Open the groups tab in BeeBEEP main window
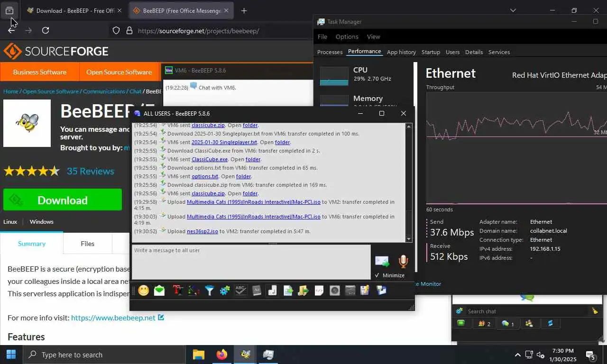 pos(529,323)
